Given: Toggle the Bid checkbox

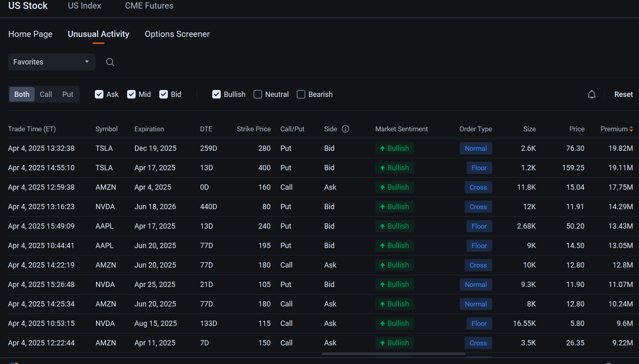Looking at the screenshot, I should [x=163, y=94].
